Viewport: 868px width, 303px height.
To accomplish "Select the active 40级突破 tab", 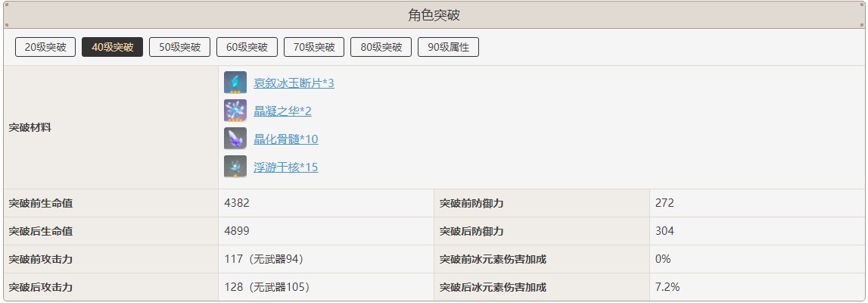I will click(x=112, y=47).
